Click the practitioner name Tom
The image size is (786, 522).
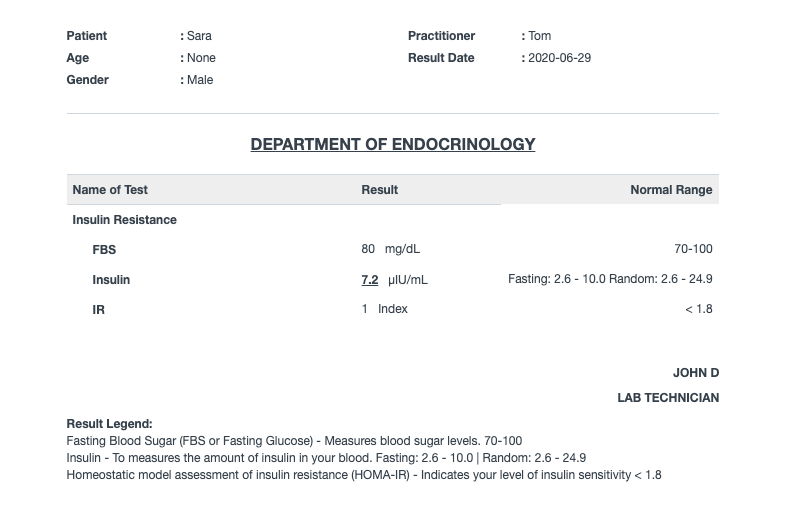pos(539,36)
